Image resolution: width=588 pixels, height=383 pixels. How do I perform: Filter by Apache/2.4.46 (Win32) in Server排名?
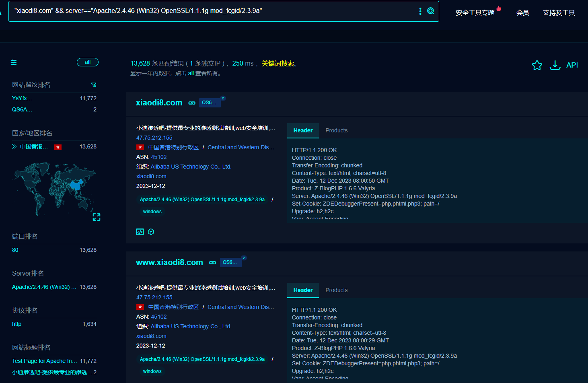44,287
